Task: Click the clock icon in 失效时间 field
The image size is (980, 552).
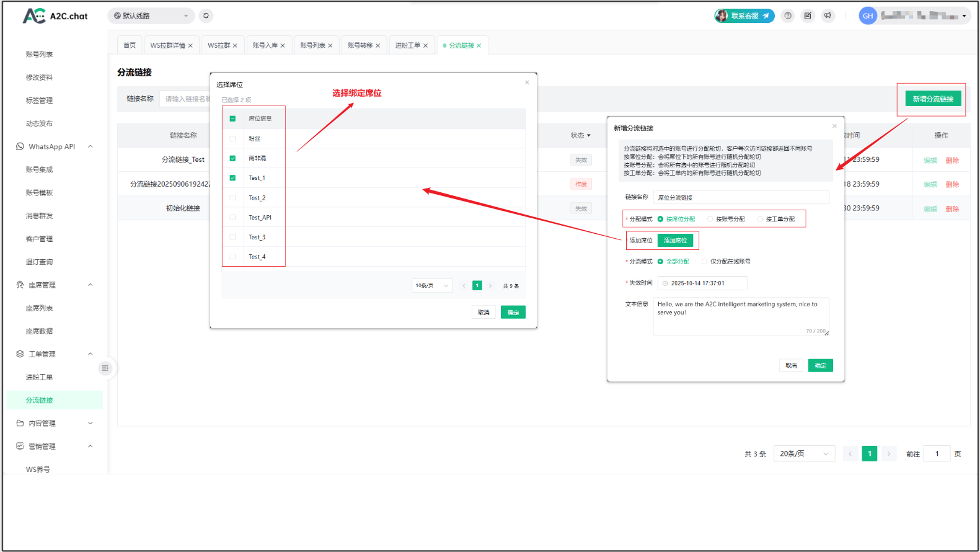Action: pos(665,283)
